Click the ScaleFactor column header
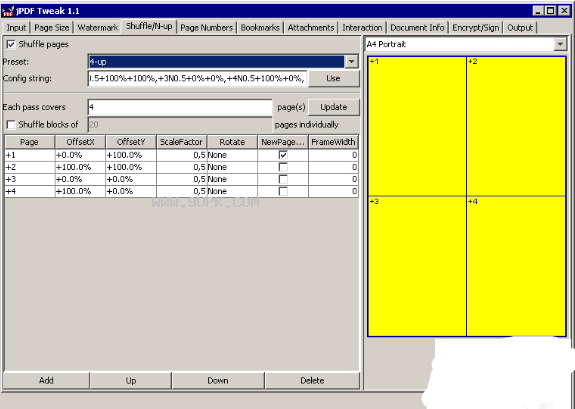This screenshot has height=409, width=575. (182, 142)
